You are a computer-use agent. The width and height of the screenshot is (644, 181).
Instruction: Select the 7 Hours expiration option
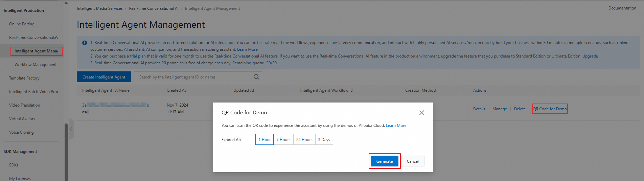pos(283,140)
